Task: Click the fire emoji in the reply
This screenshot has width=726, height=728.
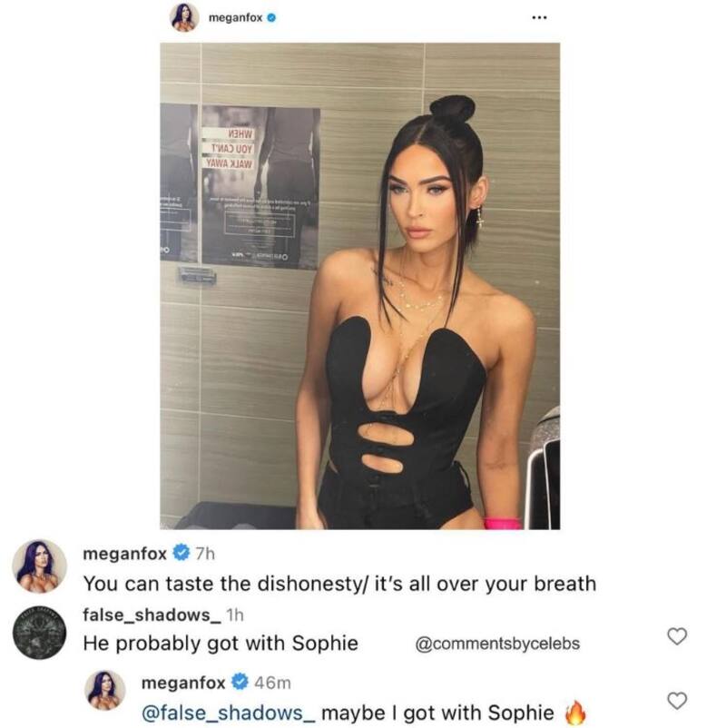Action: pos(575,713)
